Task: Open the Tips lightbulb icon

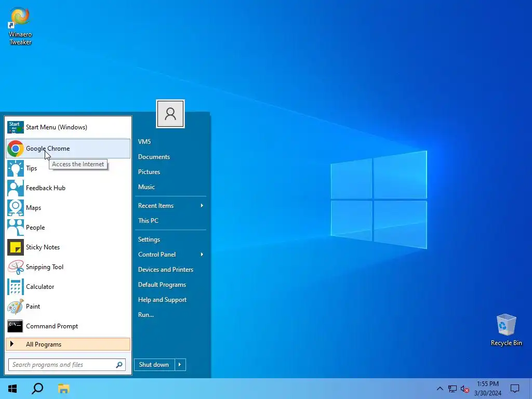Action: pyautogui.click(x=16, y=168)
